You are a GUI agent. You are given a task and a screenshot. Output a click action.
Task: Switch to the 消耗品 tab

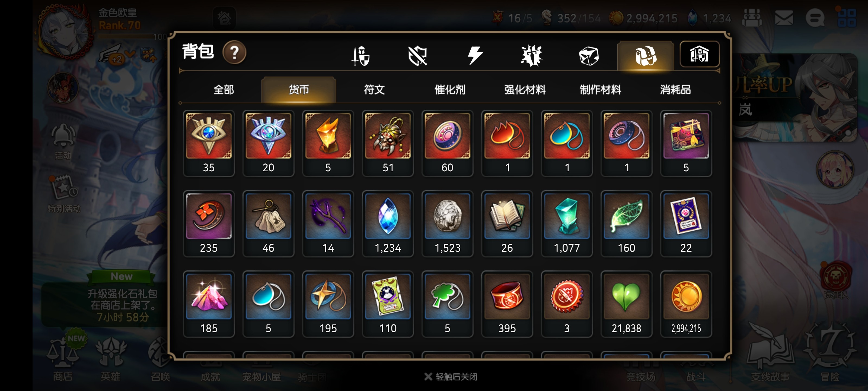(x=675, y=90)
